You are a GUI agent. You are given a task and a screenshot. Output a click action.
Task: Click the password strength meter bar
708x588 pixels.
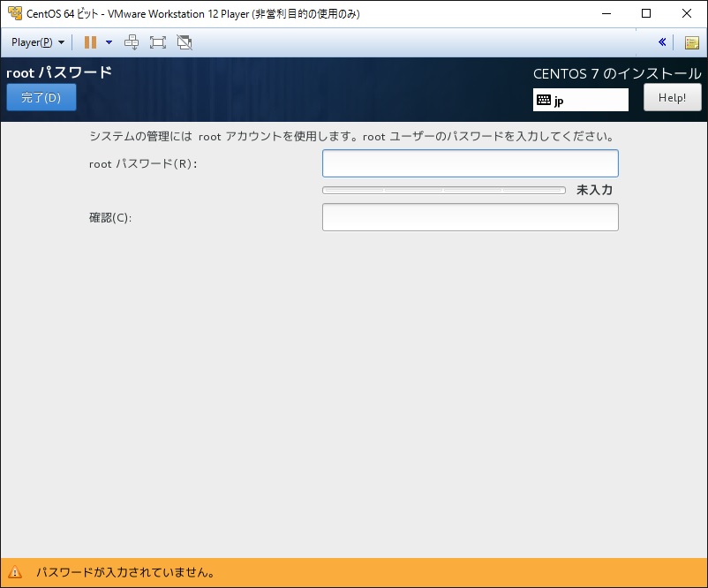click(x=444, y=189)
